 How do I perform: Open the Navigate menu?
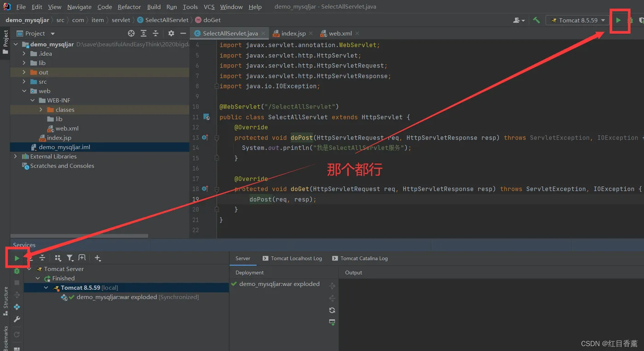(79, 7)
